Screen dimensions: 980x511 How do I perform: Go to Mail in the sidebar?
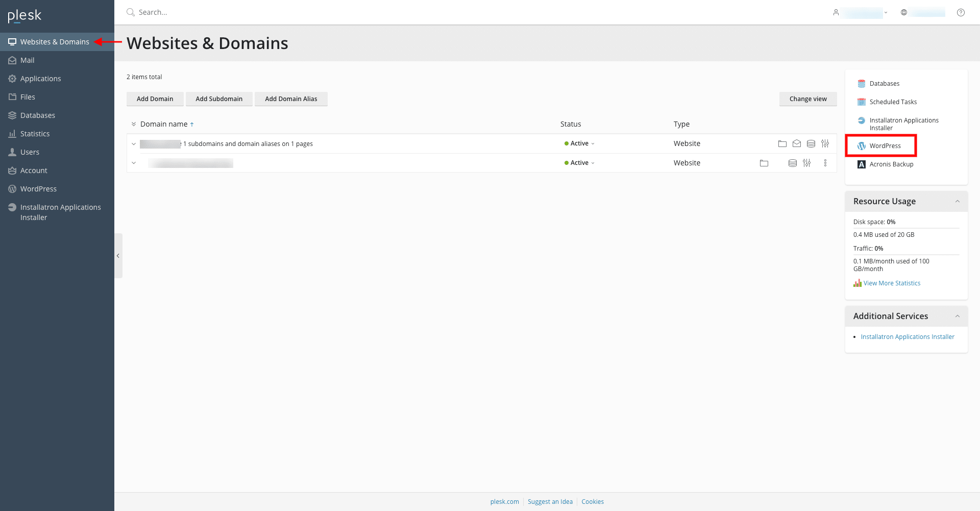[x=57, y=60]
